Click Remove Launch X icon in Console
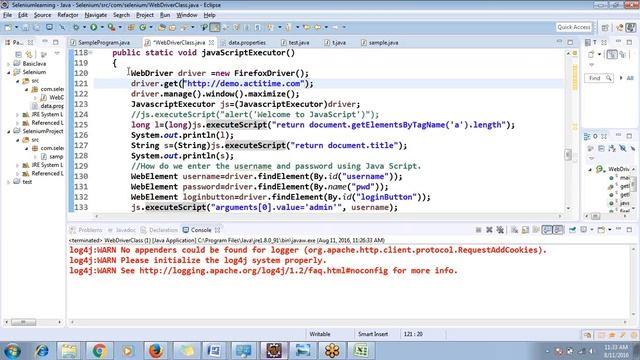The width and height of the screenshot is (640, 360). click(x=489, y=230)
